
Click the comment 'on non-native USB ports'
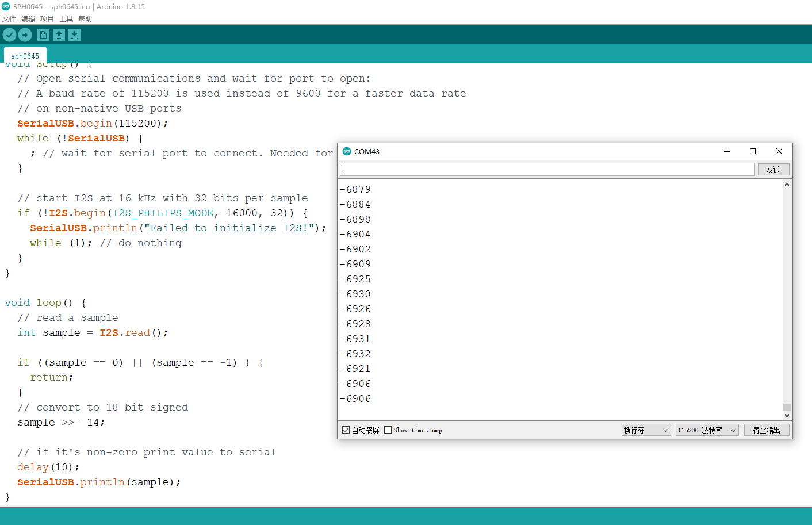coord(99,108)
